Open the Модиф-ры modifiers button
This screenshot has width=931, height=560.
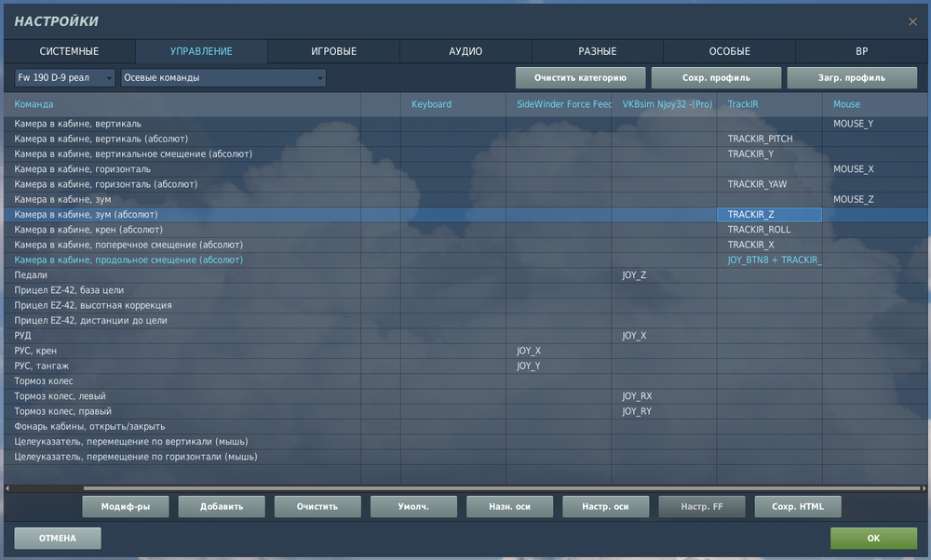tap(126, 507)
